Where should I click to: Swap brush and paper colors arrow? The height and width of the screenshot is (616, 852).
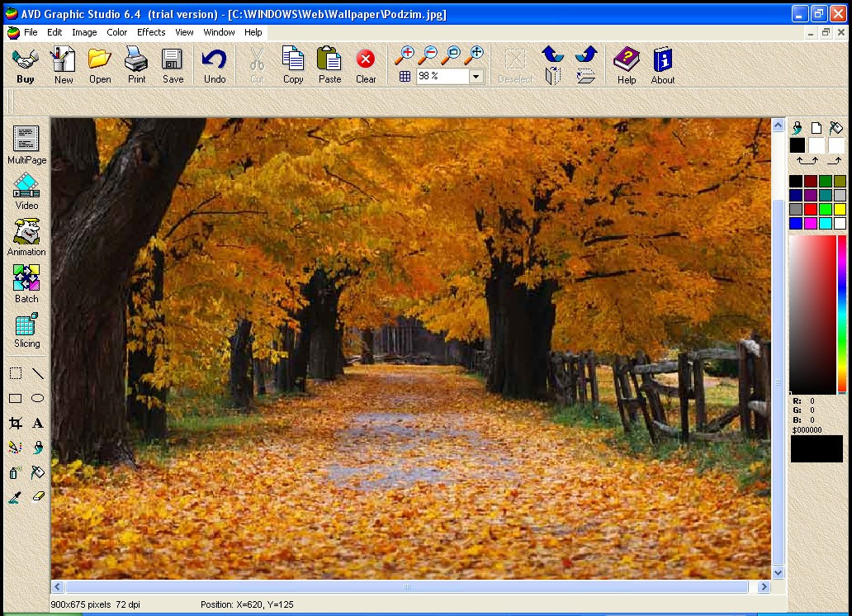click(x=807, y=160)
